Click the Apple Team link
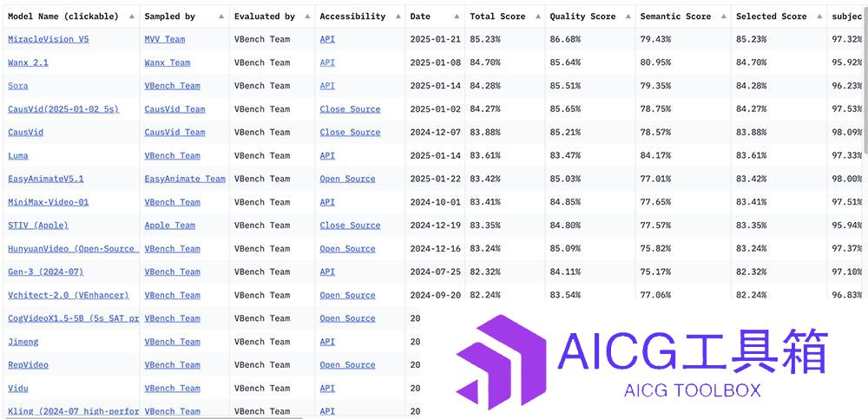Image resolution: width=868 pixels, height=419 pixels. [x=170, y=226]
